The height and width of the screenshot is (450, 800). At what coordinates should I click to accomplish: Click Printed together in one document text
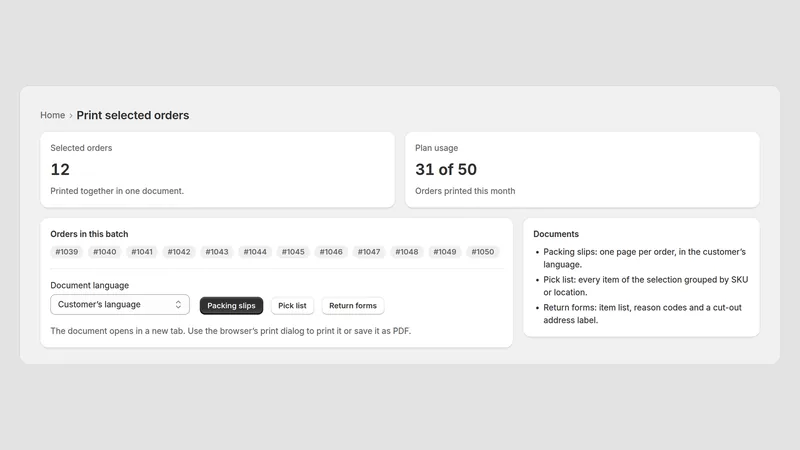[x=117, y=191]
